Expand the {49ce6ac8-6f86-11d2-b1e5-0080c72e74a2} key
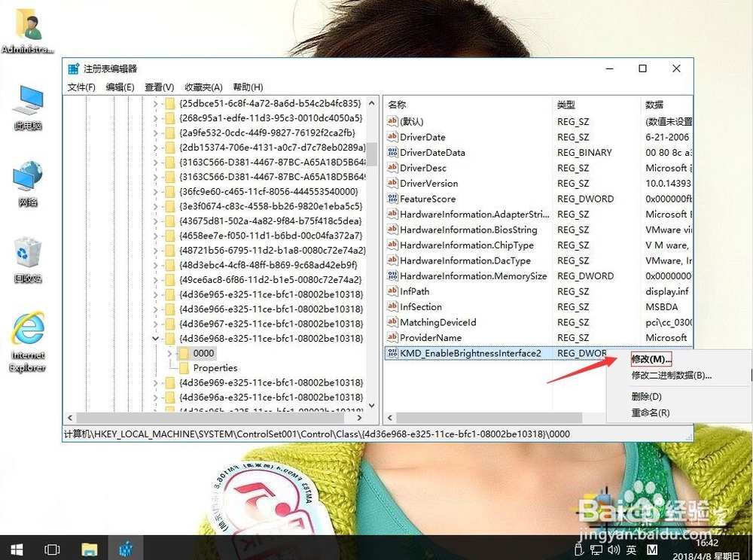 pos(155,279)
